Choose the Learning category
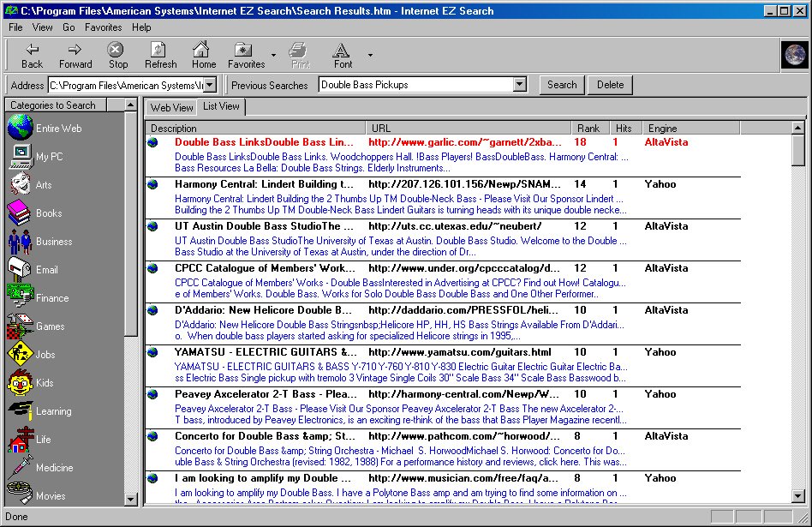 pos(39,411)
